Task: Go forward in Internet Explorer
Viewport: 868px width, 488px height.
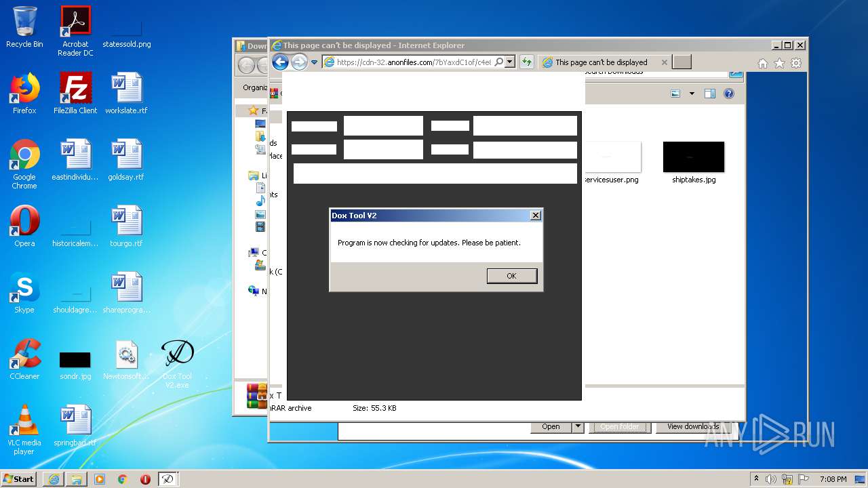Action: tap(299, 62)
